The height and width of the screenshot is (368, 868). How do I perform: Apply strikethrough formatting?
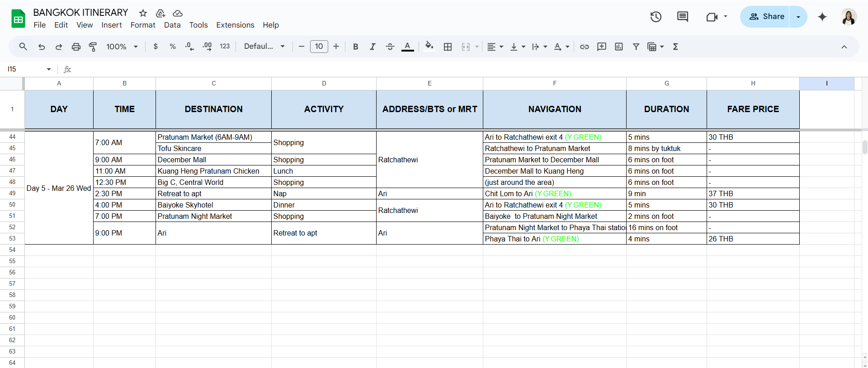pos(390,47)
